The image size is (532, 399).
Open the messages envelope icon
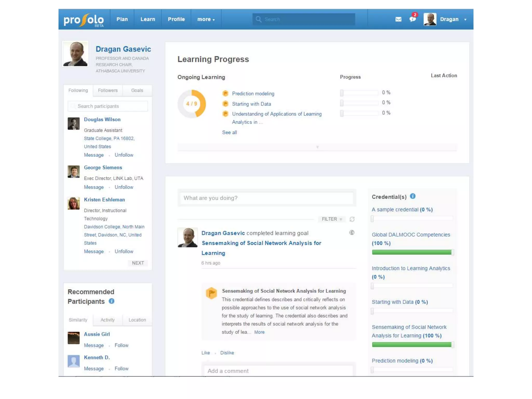398,19
